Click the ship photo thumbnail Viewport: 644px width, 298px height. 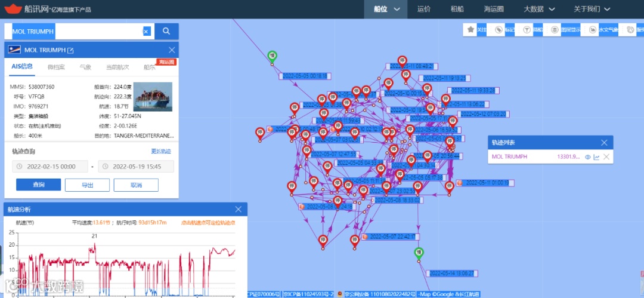(x=153, y=97)
